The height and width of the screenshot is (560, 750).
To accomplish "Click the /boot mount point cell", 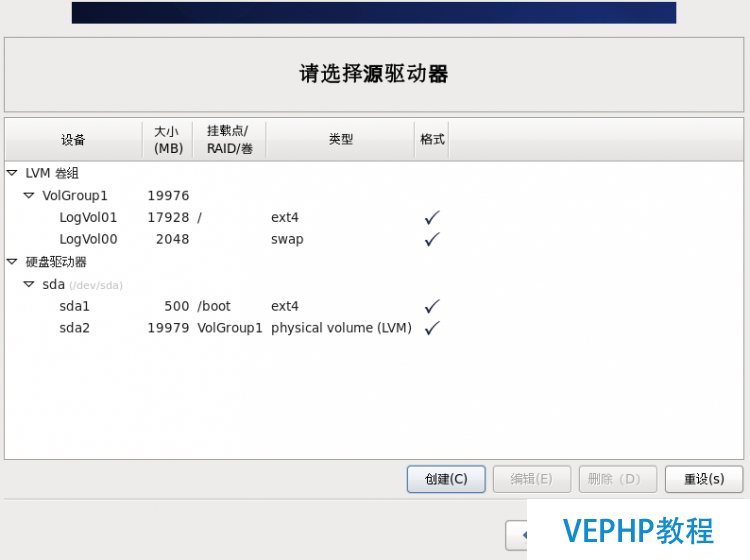I will click(214, 306).
